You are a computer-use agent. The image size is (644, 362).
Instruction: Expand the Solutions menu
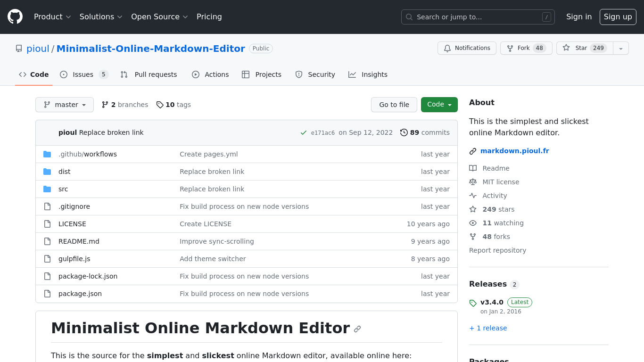click(x=101, y=17)
